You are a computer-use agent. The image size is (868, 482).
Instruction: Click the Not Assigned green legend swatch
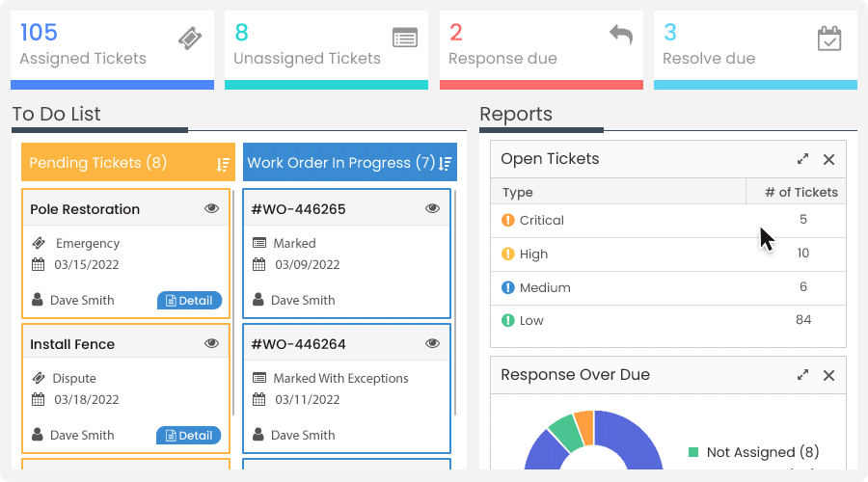(693, 452)
